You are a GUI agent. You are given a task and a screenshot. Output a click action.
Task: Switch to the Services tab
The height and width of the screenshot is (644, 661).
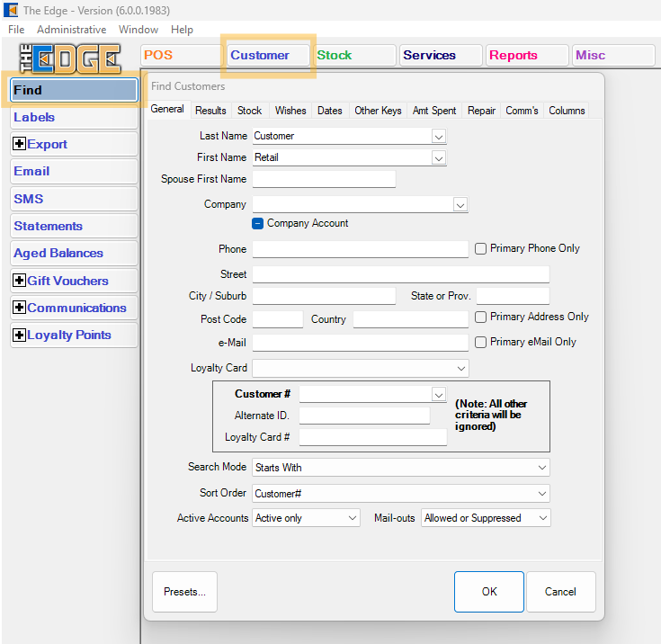click(441, 55)
